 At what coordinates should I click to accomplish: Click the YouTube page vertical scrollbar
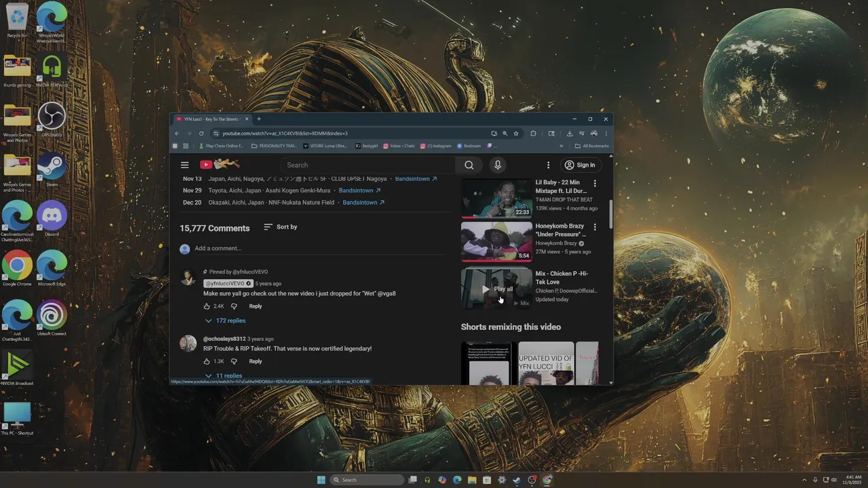611,213
